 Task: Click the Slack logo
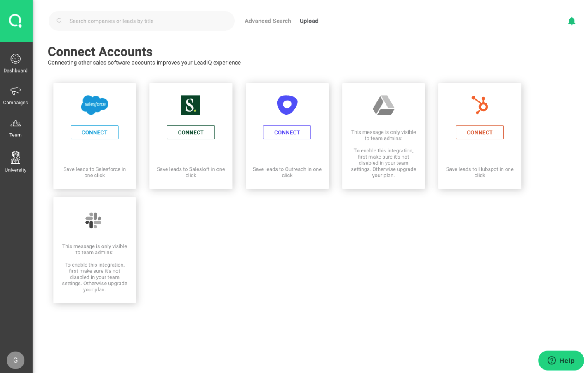tap(94, 221)
